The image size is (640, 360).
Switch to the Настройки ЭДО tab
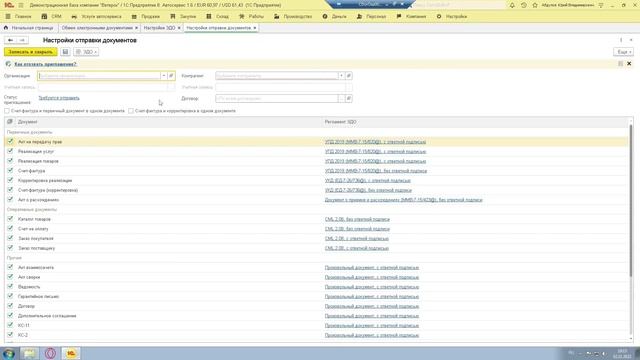(x=159, y=28)
